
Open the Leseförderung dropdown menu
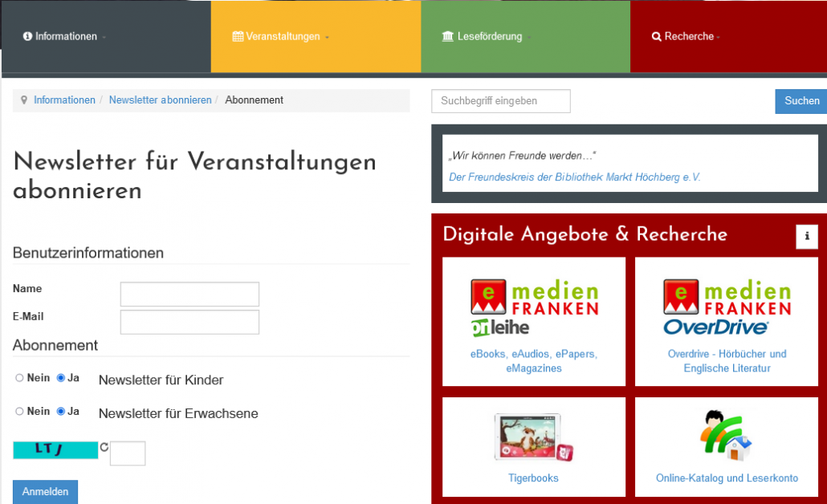tap(487, 37)
